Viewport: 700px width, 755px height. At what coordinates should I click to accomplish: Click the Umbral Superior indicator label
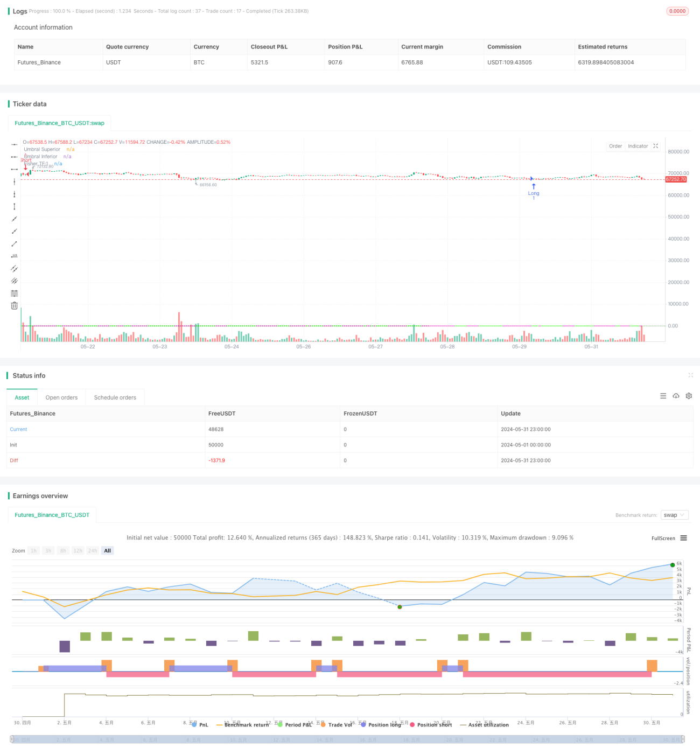point(42,149)
